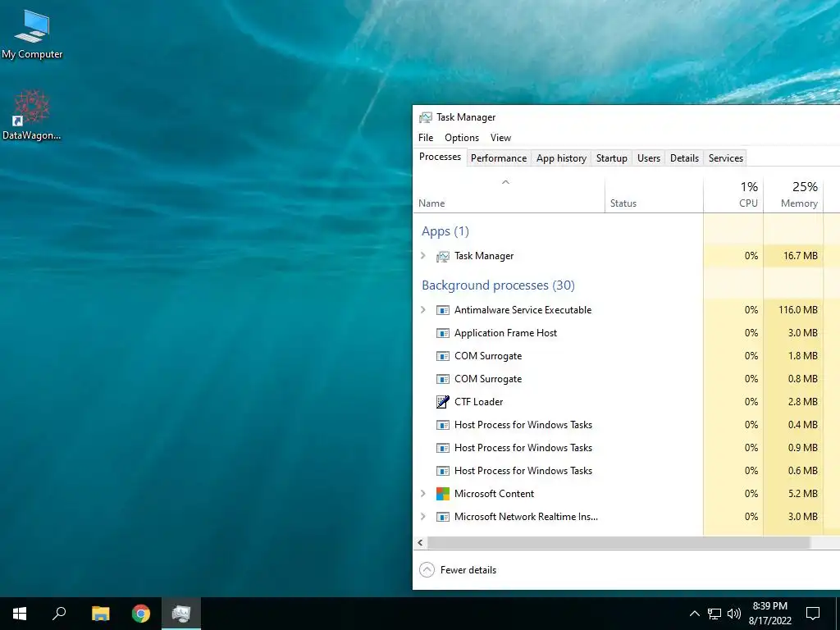Viewport: 840px width, 630px height.
Task: Open the My Computer desktop icon
Action: [32, 34]
